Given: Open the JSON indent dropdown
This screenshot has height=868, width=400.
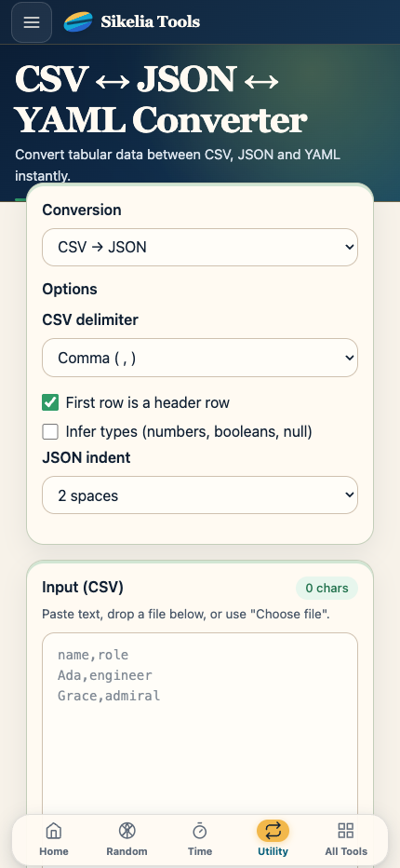Looking at the screenshot, I should (x=200, y=495).
